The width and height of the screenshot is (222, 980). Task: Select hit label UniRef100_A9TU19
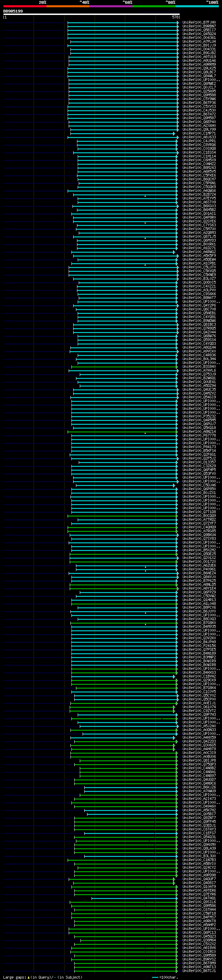coord(199,57)
